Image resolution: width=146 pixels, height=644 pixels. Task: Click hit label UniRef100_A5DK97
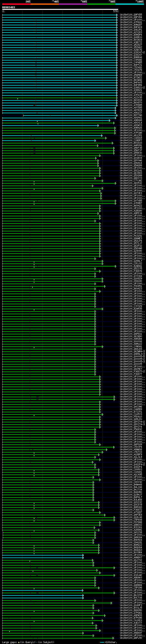[x=131, y=633]
